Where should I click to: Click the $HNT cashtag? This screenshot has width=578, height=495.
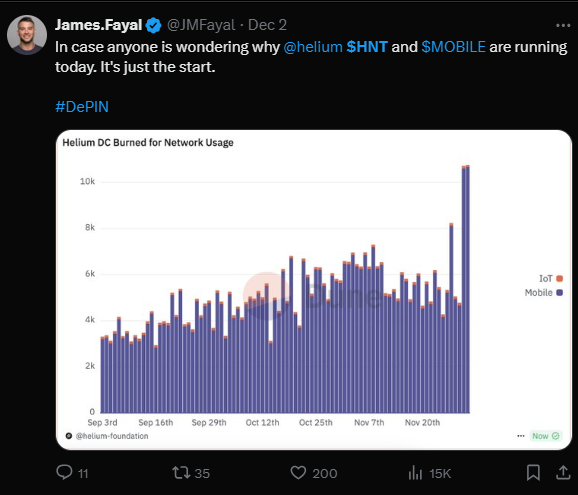pos(367,47)
